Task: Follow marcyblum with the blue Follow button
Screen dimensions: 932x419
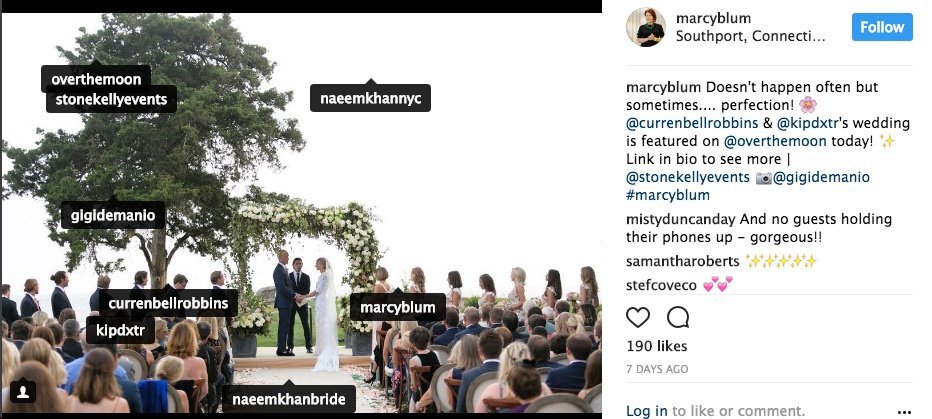Action: pos(882,27)
